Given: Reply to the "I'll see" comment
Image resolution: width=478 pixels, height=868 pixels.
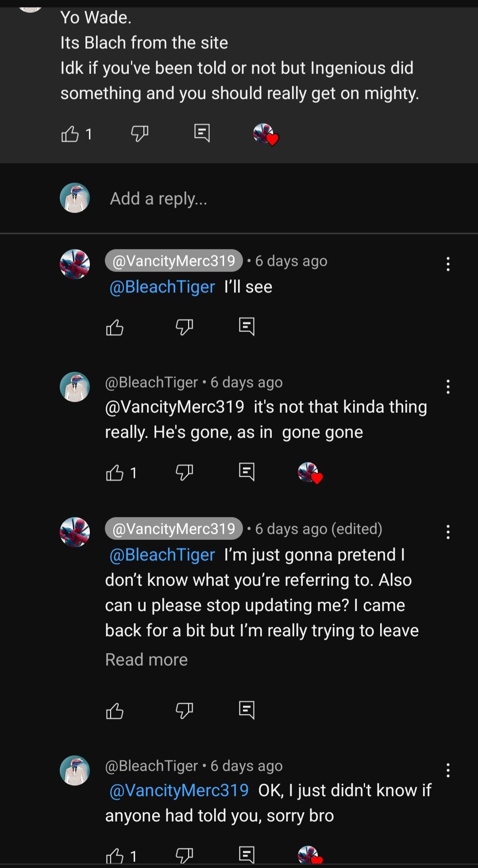Looking at the screenshot, I should tap(247, 326).
